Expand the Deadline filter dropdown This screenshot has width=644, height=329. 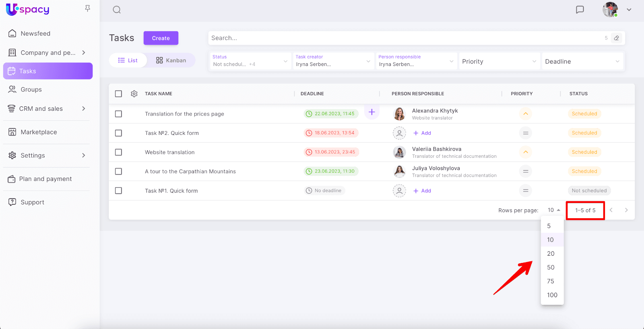582,62
